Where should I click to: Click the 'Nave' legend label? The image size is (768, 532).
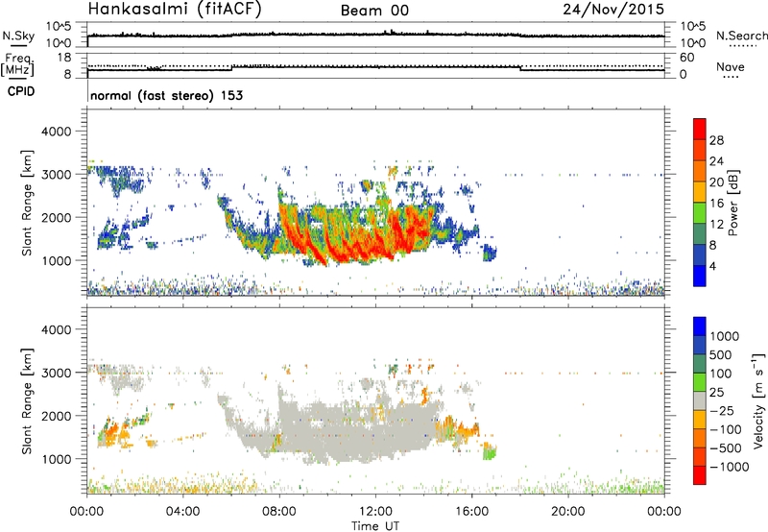(731, 66)
